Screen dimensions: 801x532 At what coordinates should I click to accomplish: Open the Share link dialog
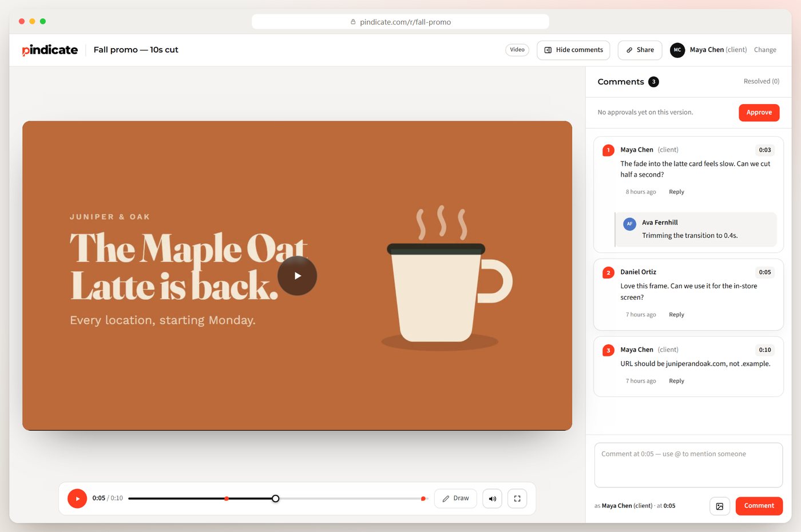(x=640, y=50)
